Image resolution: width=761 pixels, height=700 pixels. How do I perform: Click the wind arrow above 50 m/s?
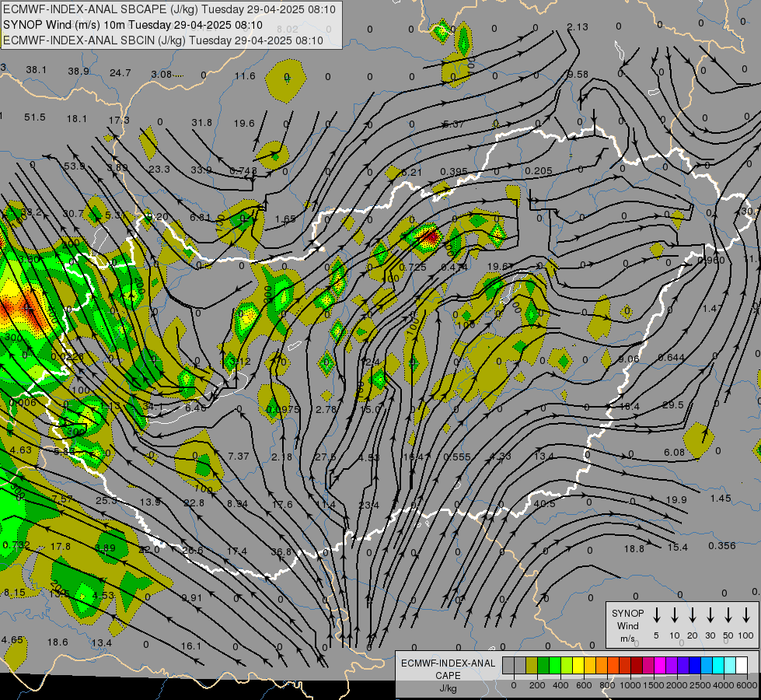(728, 615)
